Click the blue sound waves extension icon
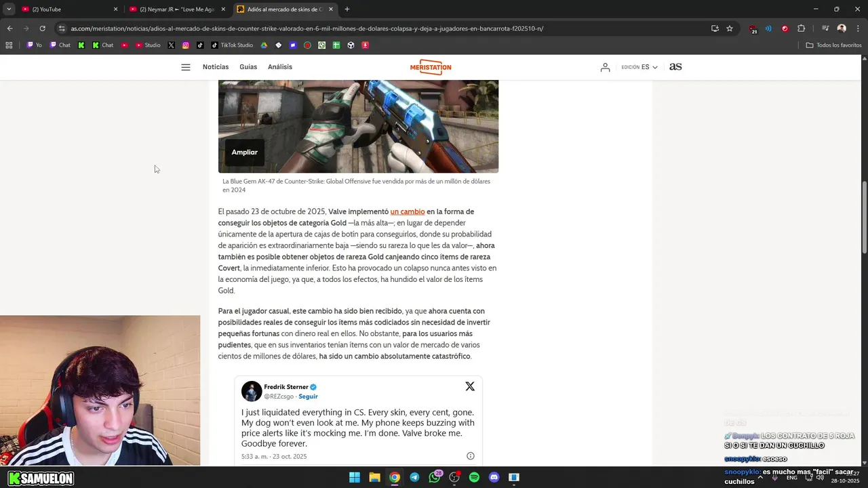The width and height of the screenshot is (868, 488). [x=768, y=28]
